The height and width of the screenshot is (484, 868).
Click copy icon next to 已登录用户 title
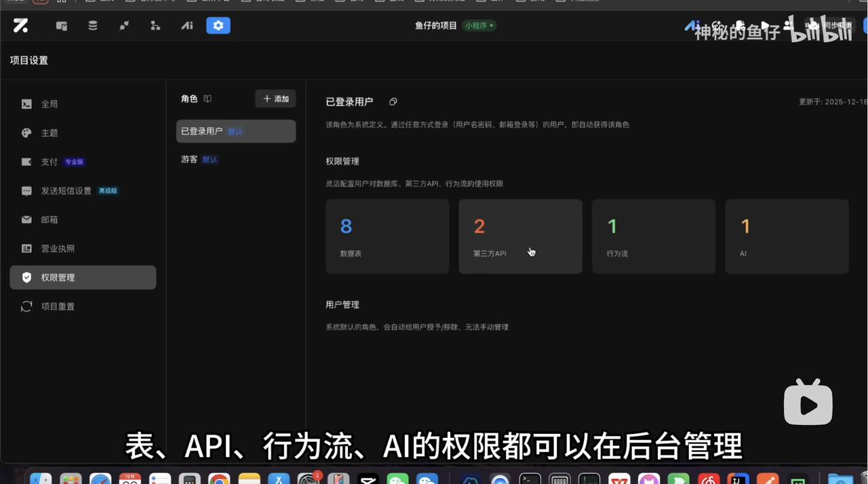pyautogui.click(x=393, y=102)
